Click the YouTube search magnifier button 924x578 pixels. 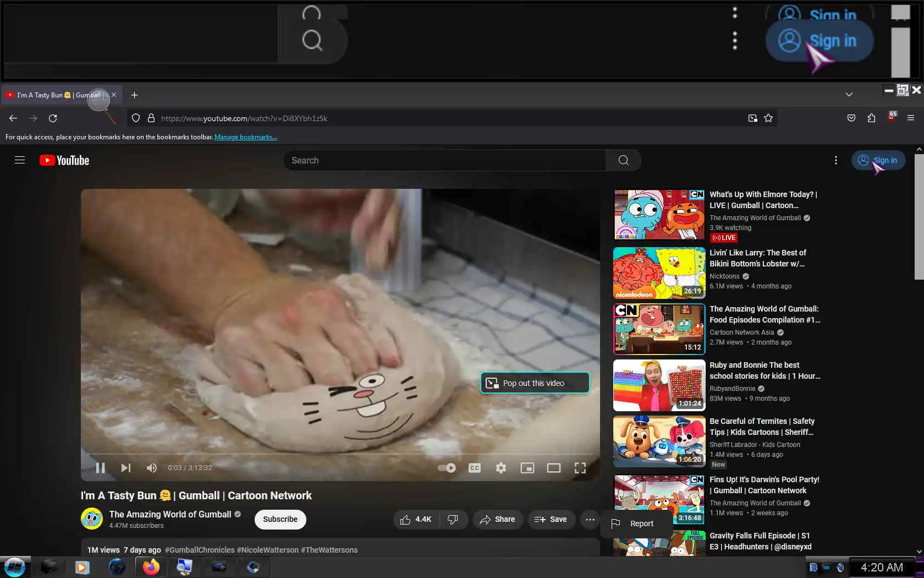(x=623, y=160)
